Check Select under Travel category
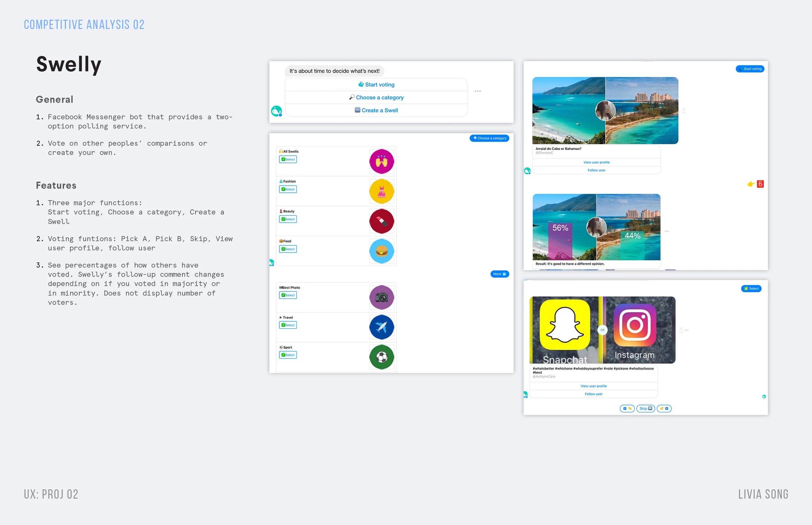812x525 pixels. coord(288,325)
